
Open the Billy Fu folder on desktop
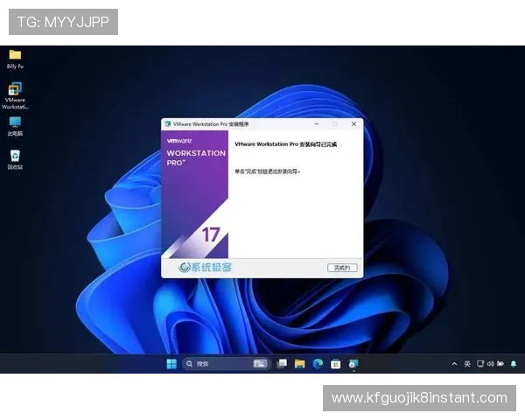tap(15, 56)
